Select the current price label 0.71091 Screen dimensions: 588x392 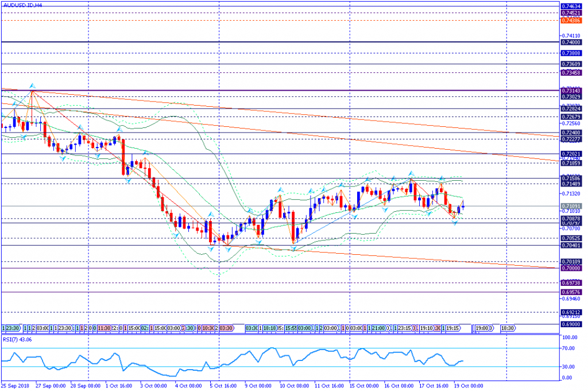571,206
